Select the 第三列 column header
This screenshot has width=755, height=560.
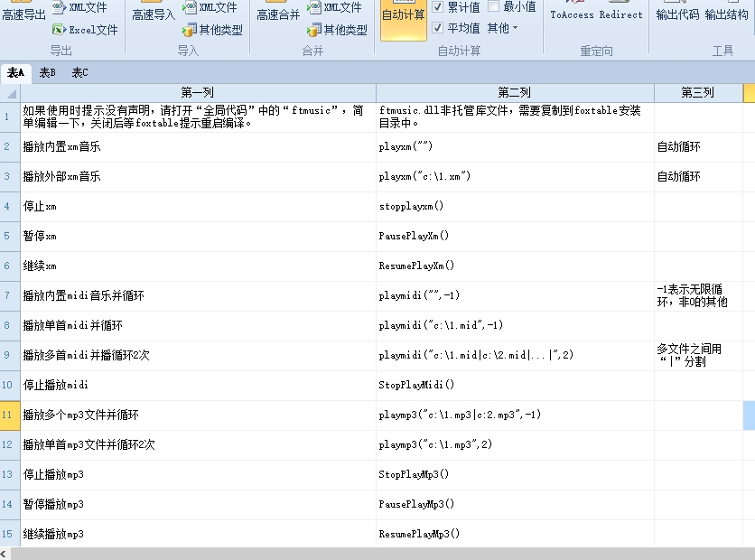pos(698,92)
